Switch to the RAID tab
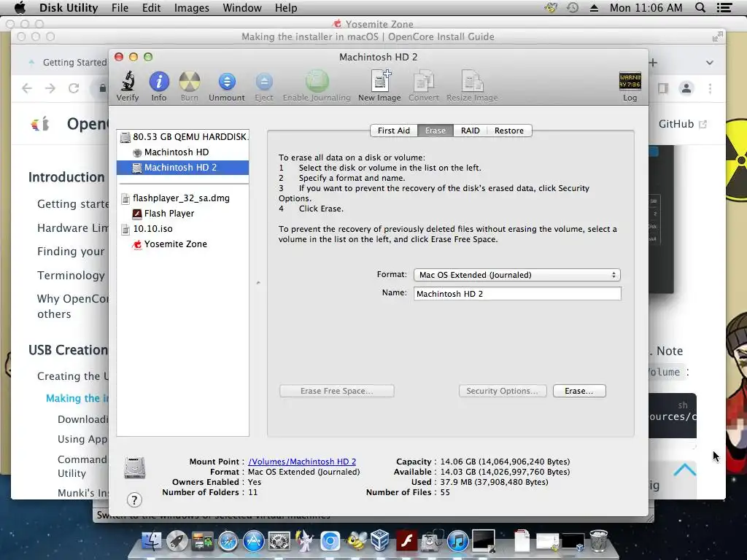Screen dimensions: 747x560 [x=471, y=131]
